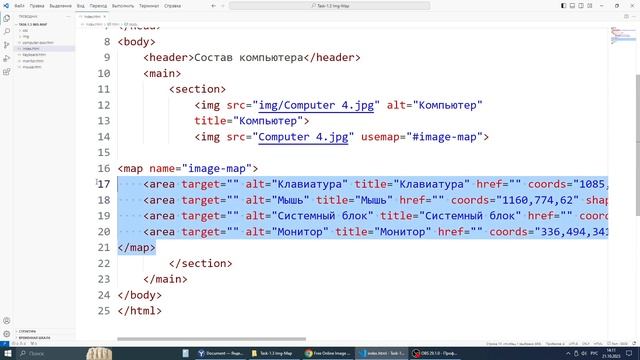Click the command center search box
This screenshot has height=360, width=640.
(x=329, y=6)
